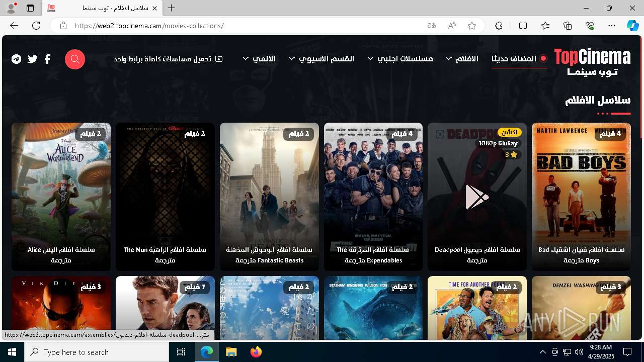
Task: Open The Nun film series card
Action: click(165, 197)
